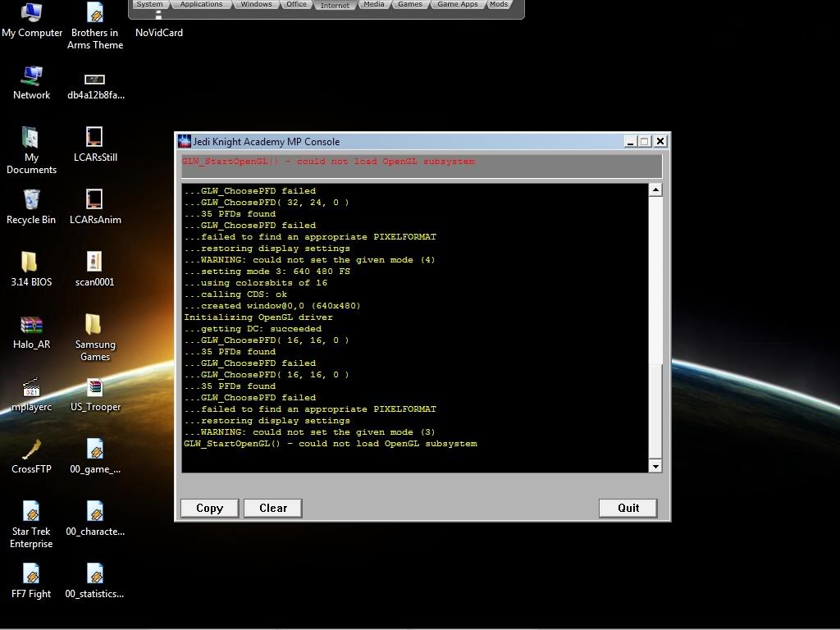Open Brothers in Arms Theme file icon
The width and height of the screenshot is (840, 630).
coord(95,27)
